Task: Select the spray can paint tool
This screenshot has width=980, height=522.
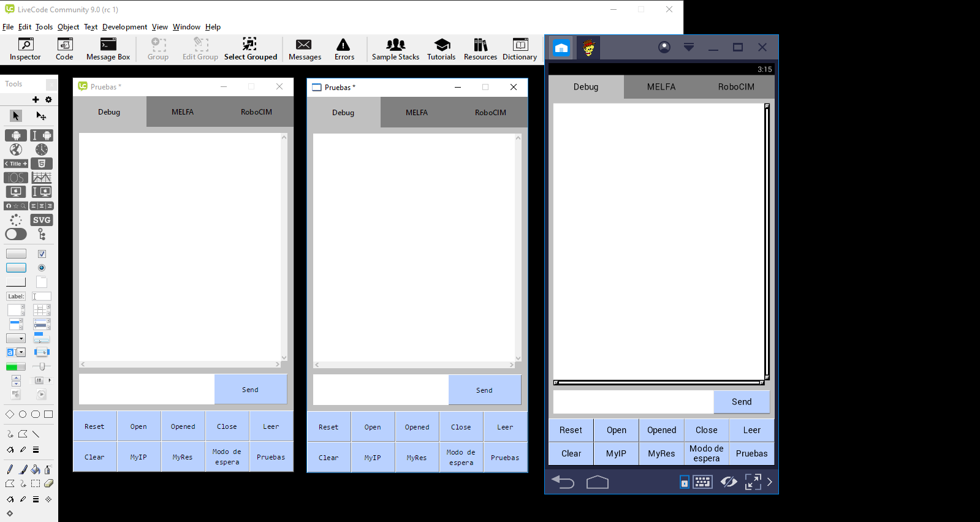Action: 48,469
